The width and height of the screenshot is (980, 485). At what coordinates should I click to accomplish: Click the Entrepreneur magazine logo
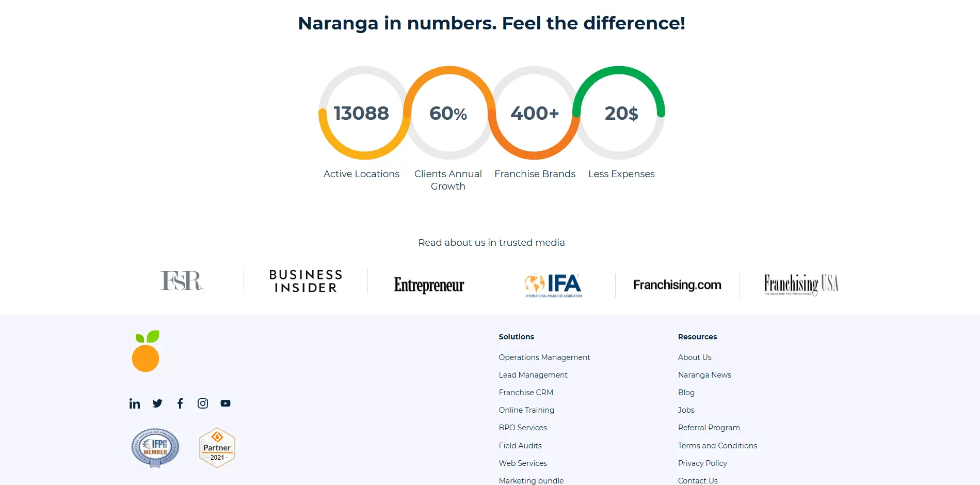click(x=429, y=285)
